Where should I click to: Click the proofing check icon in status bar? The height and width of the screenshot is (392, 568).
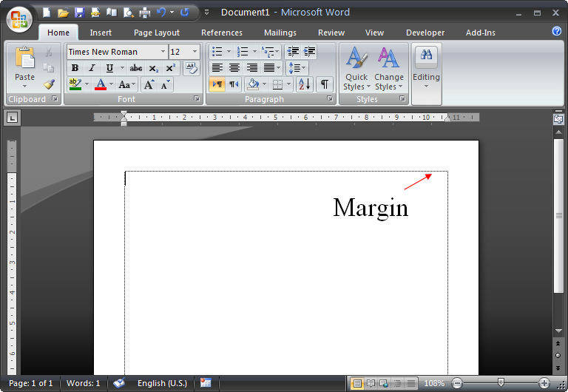[119, 383]
